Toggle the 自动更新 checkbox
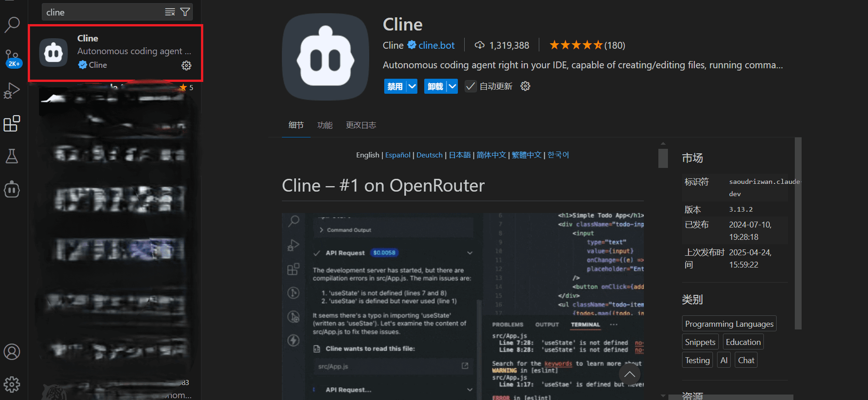This screenshot has height=400, width=868. (471, 86)
